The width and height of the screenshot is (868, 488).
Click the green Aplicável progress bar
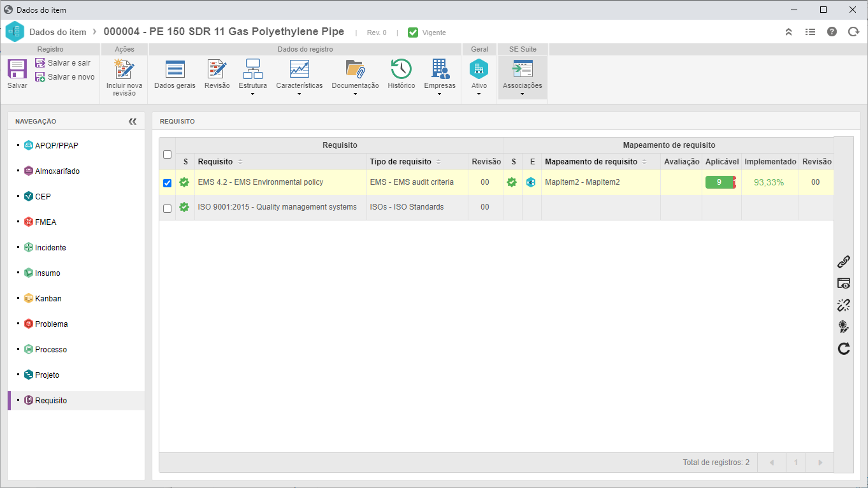coord(721,182)
